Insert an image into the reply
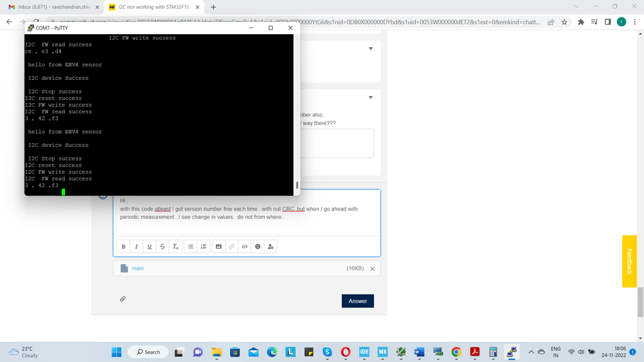This screenshot has height=362, width=644. pyautogui.click(x=219, y=247)
